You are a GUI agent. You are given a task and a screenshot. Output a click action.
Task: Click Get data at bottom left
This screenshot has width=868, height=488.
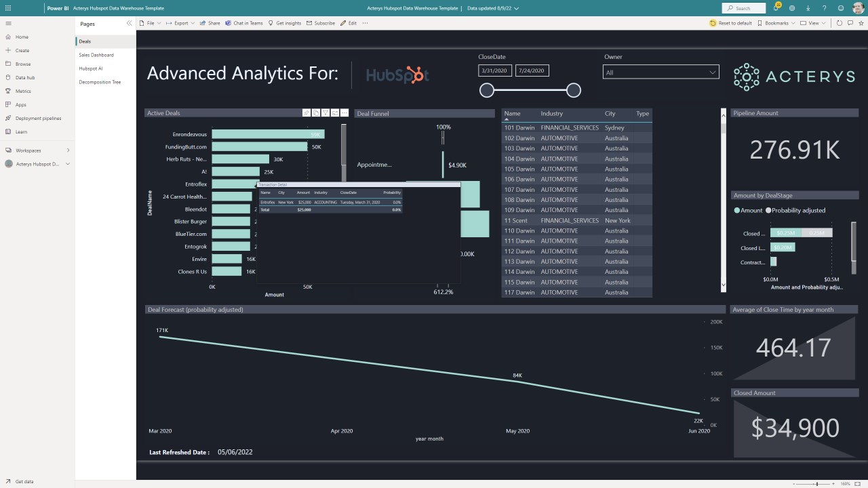tap(20, 481)
